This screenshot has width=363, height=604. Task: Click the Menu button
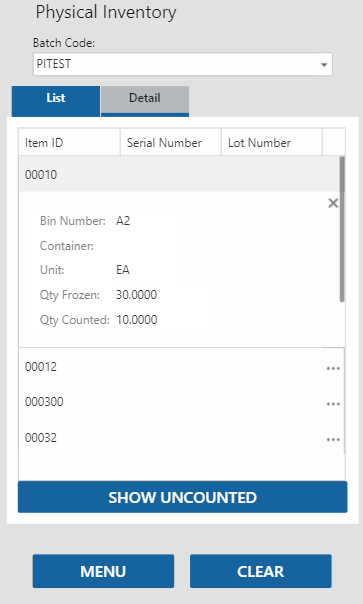103,571
